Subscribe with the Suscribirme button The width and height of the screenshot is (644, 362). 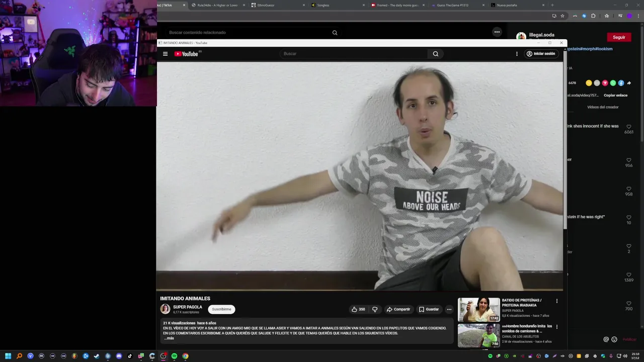point(221,309)
